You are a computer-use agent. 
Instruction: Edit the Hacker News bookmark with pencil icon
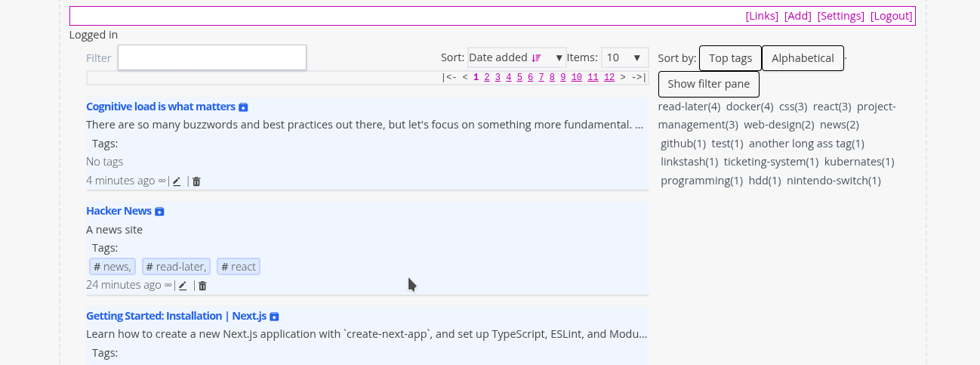(x=183, y=286)
